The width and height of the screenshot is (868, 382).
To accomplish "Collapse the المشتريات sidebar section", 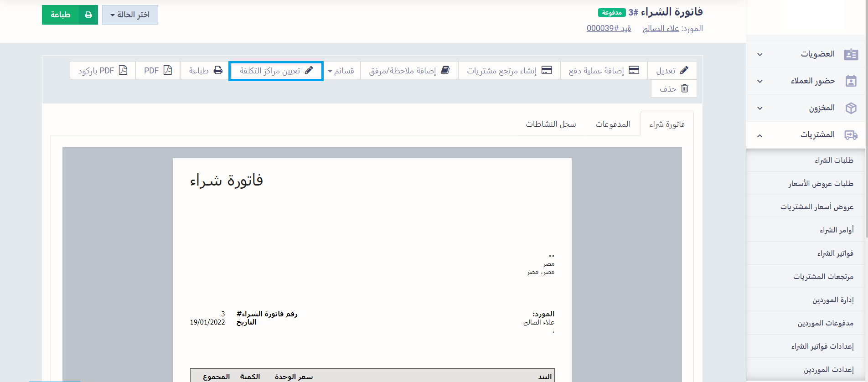I will pyautogui.click(x=759, y=135).
